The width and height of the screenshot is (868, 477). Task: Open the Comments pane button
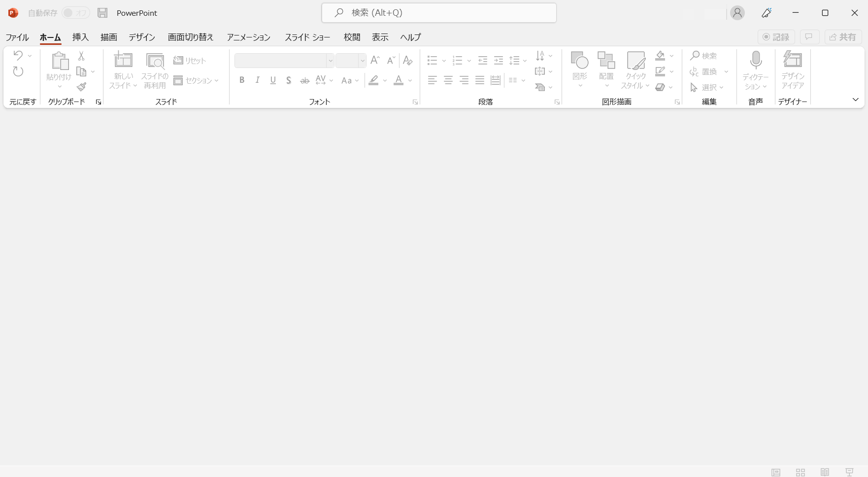[x=809, y=37]
